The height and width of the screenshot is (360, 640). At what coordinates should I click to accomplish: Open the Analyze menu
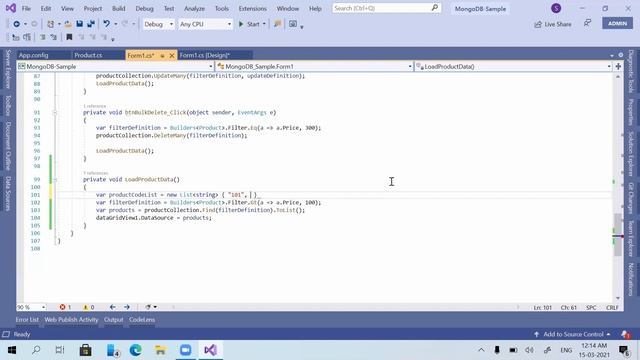click(194, 9)
